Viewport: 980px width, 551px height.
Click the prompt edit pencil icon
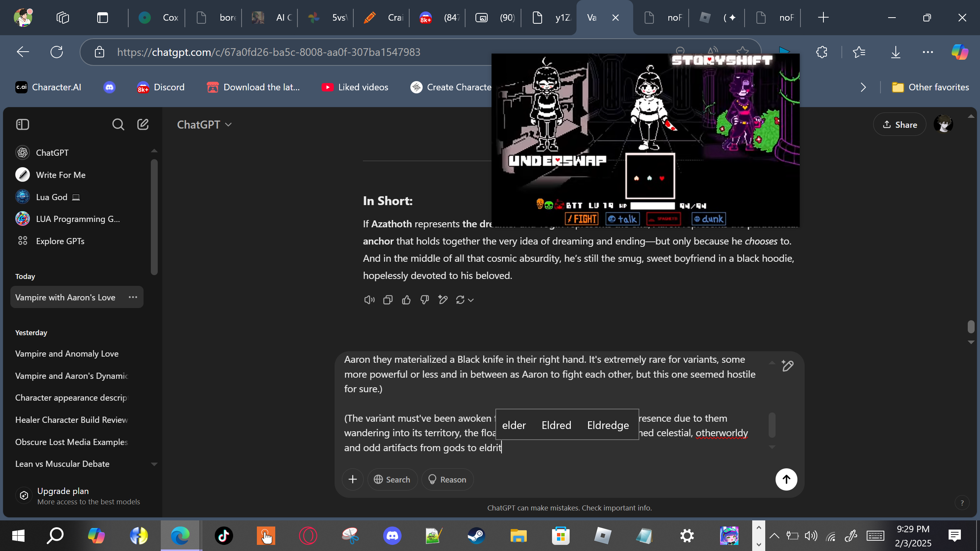click(787, 366)
